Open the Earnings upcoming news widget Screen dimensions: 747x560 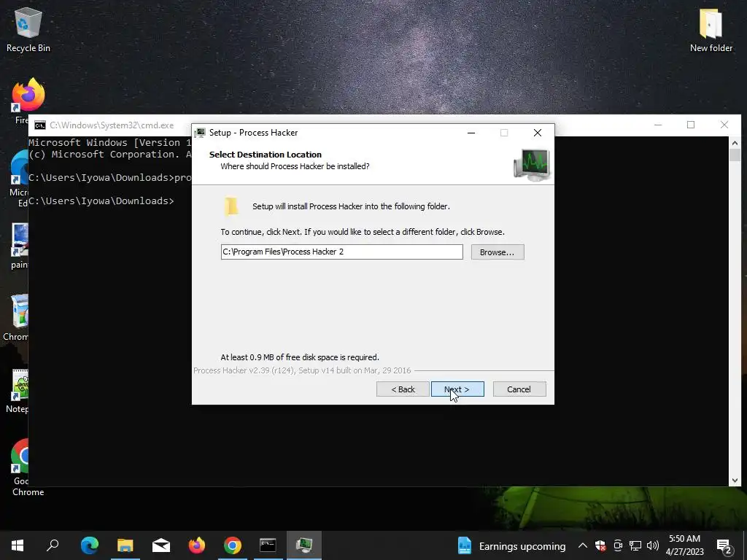(511, 545)
